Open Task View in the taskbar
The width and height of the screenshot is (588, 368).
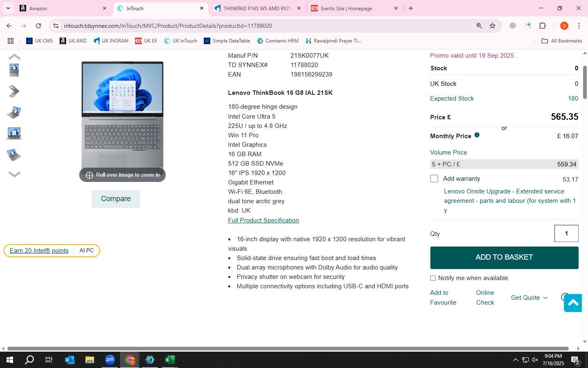click(x=49, y=360)
